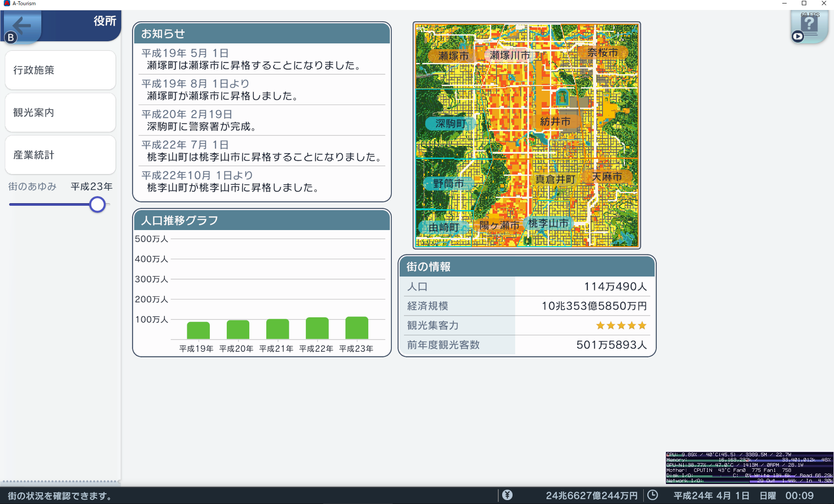
Task: Click the five-star tourism rating
Action: [x=621, y=326]
